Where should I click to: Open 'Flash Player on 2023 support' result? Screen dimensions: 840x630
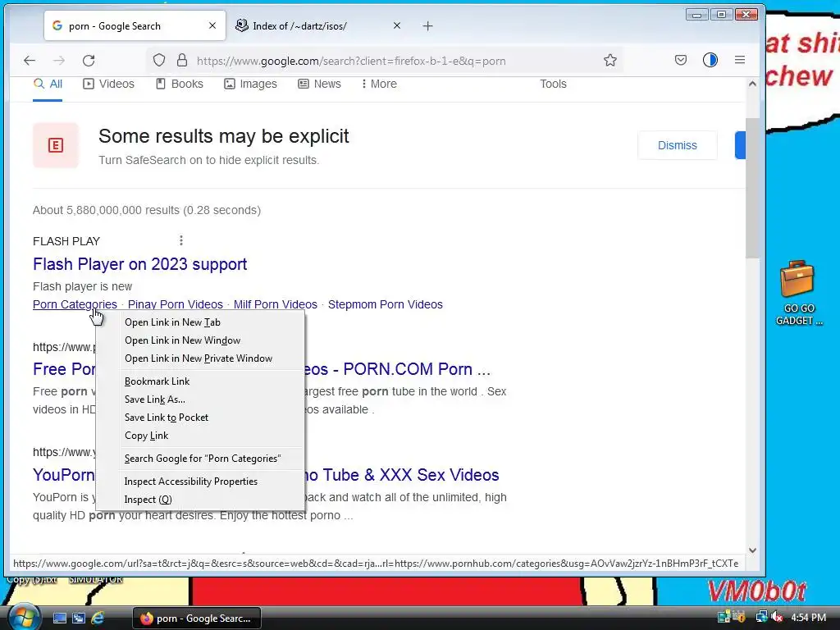139,264
